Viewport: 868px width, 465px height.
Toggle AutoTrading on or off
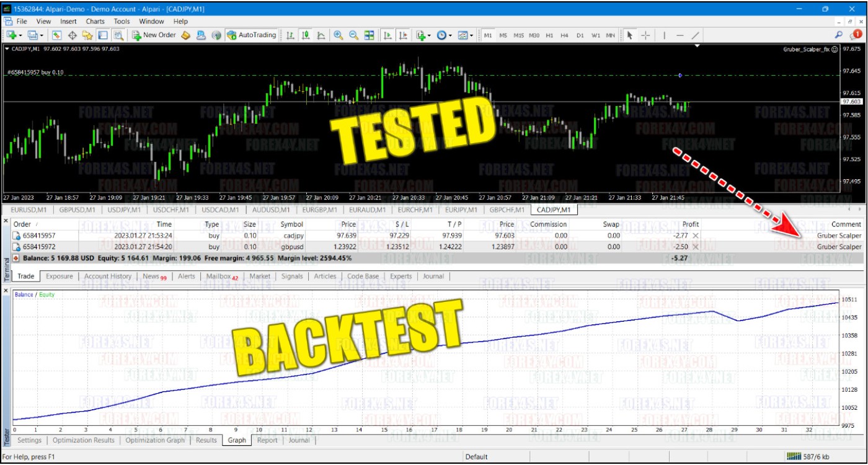tap(251, 35)
